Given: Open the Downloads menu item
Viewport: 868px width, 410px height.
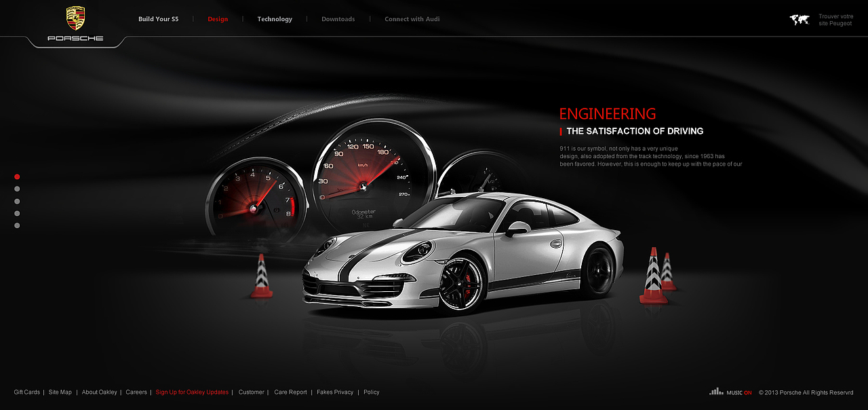Looking at the screenshot, I should pyautogui.click(x=338, y=19).
